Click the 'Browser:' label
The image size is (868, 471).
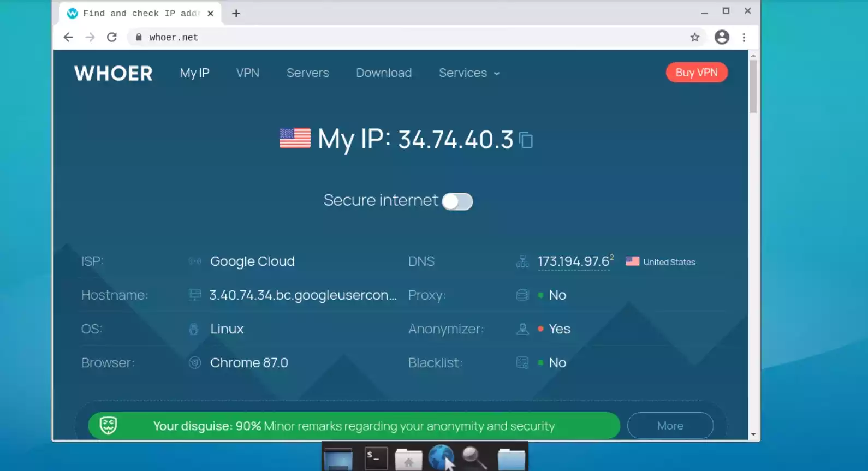108,363
